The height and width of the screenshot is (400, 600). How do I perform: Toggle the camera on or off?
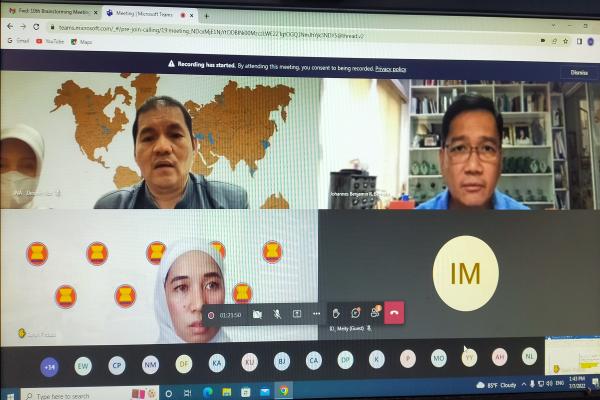point(257,315)
